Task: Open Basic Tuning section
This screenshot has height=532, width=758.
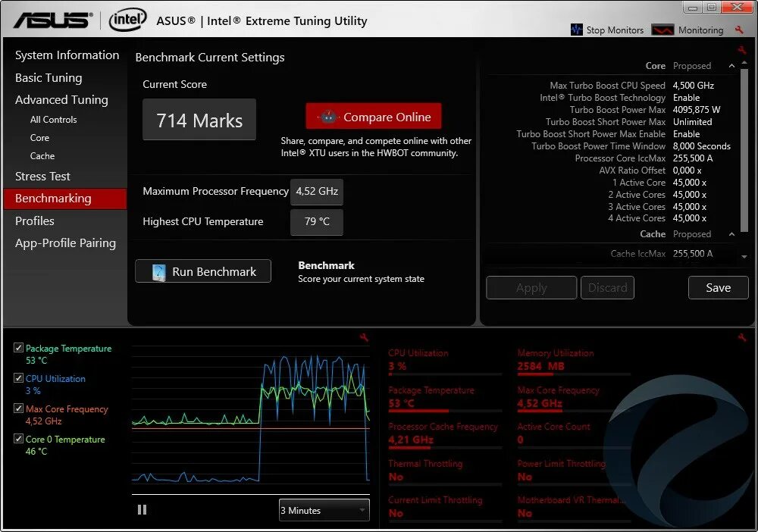Action: point(49,78)
